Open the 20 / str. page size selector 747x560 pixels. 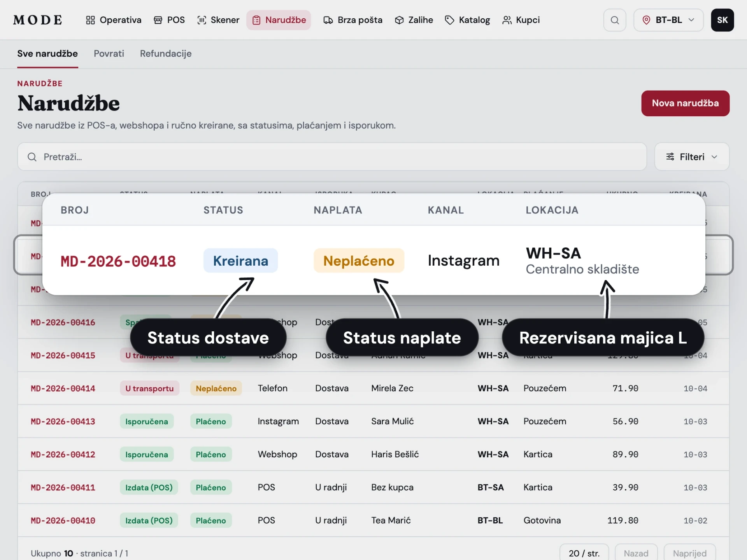tap(584, 553)
